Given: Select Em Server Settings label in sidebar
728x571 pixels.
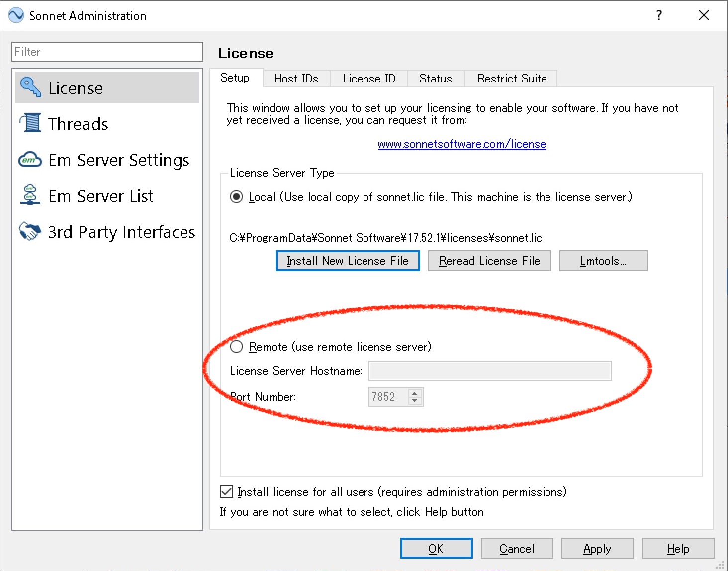Looking at the screenshot, I should (119, 160).
